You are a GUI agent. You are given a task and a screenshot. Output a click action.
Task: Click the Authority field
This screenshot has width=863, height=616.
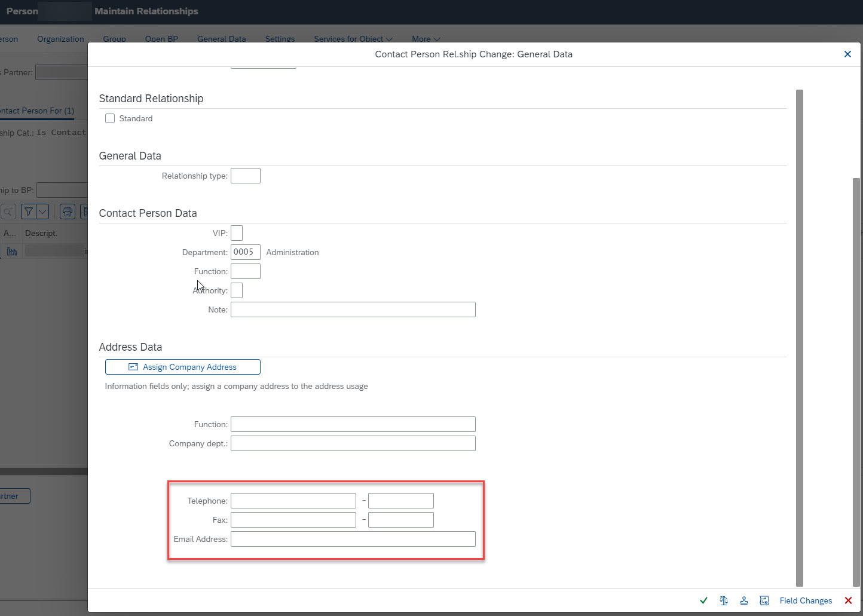pyautogui.click(x=237, y=290)
